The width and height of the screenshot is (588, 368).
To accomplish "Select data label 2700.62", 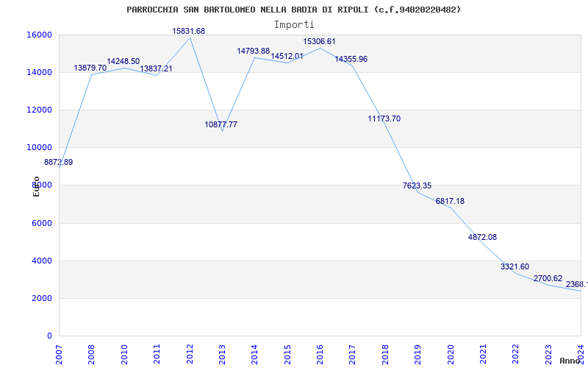I will (x=548, y=278).
